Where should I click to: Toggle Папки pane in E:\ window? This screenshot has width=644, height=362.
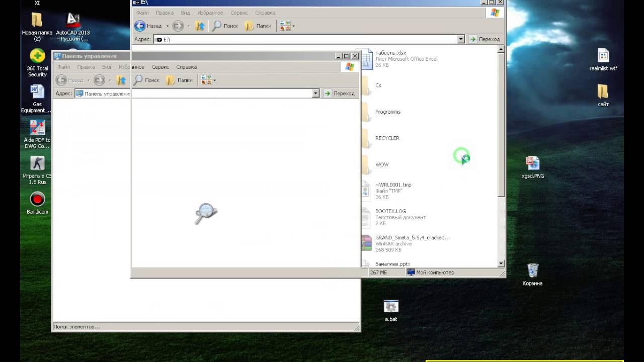pos(258,26)
